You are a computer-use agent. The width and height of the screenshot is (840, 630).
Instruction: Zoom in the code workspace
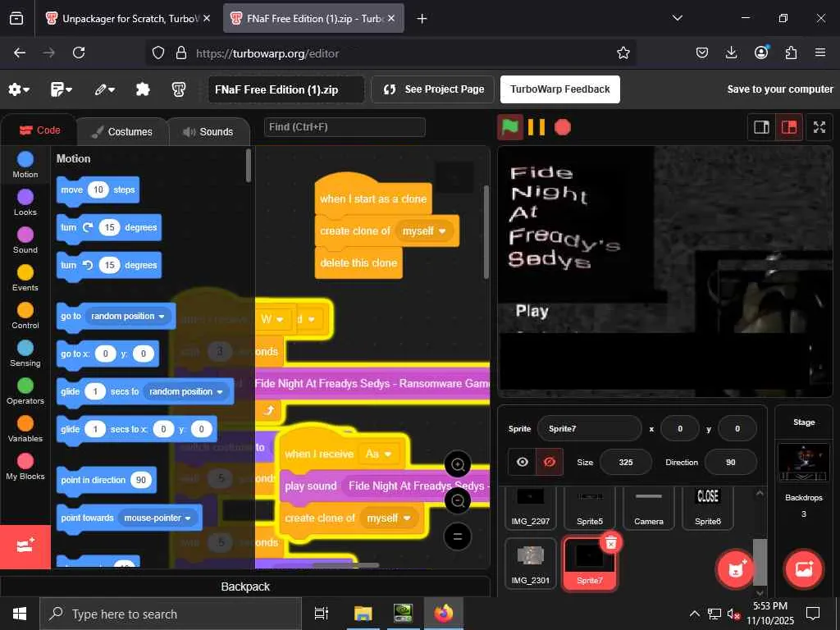coord(458,464)
